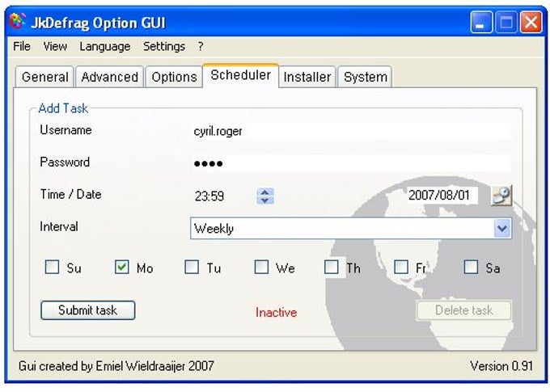Open the Settings menu

(164, 46)
